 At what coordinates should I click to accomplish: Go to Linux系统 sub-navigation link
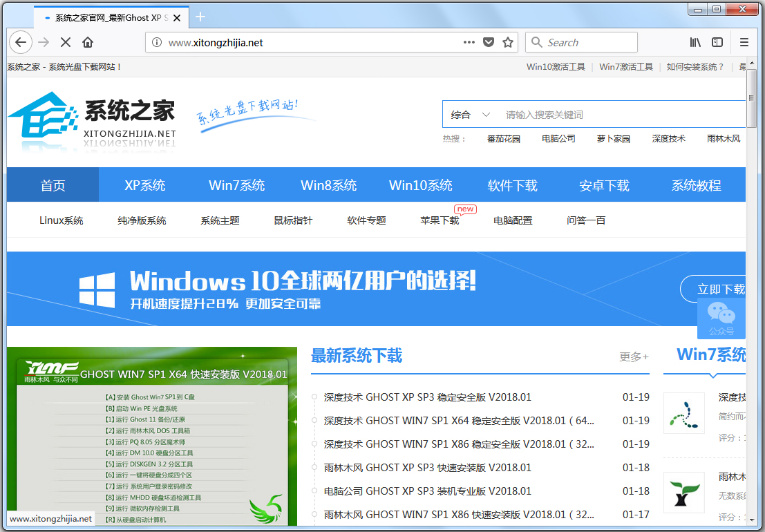62,220
